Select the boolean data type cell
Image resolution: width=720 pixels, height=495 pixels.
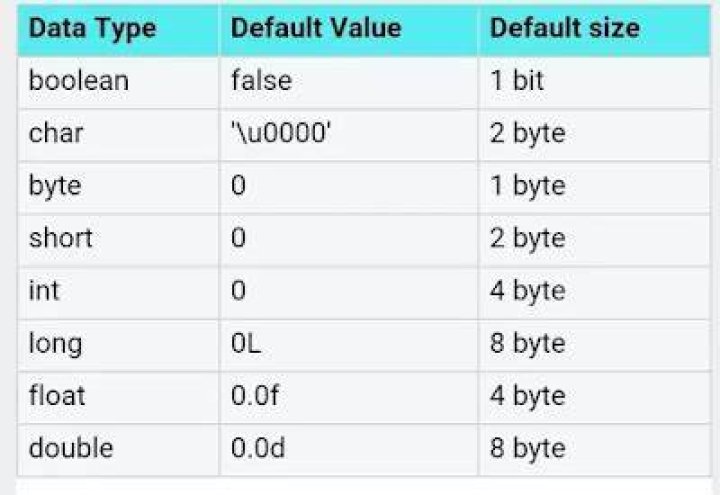point(118,82)
